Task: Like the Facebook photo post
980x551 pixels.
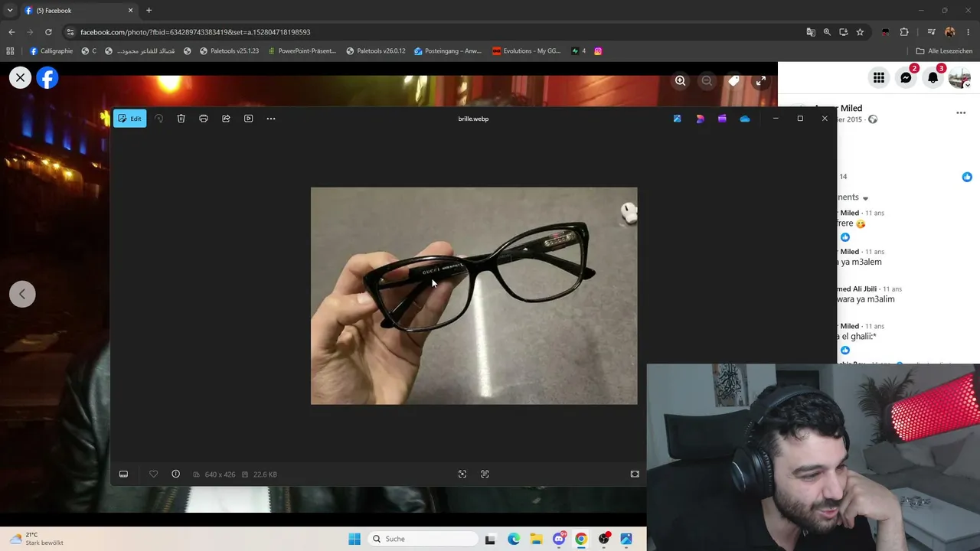Action: 967,177
